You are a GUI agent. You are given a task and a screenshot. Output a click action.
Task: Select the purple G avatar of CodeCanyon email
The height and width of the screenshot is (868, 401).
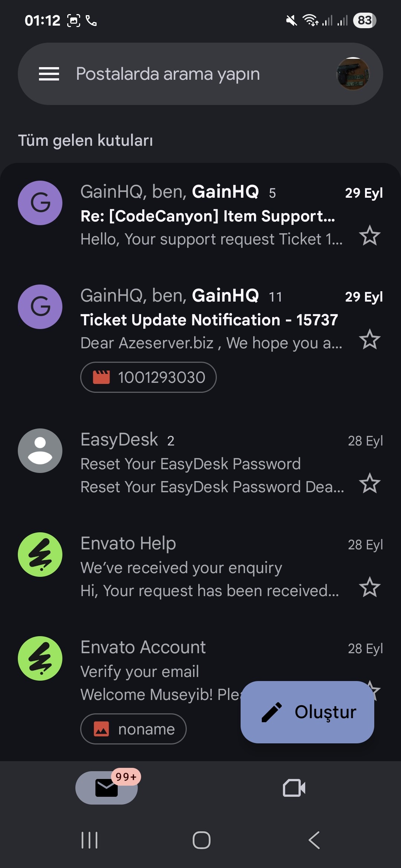point(40,203)
